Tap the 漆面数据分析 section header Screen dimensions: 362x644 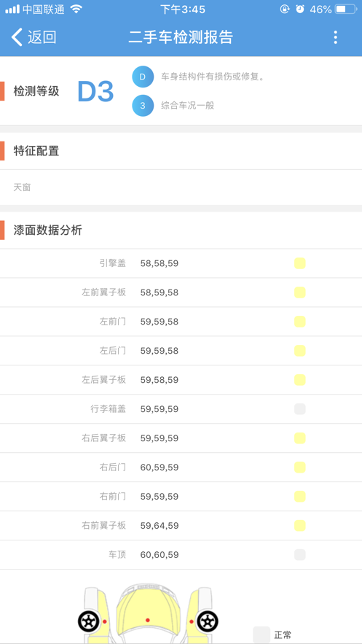[47, 230]
